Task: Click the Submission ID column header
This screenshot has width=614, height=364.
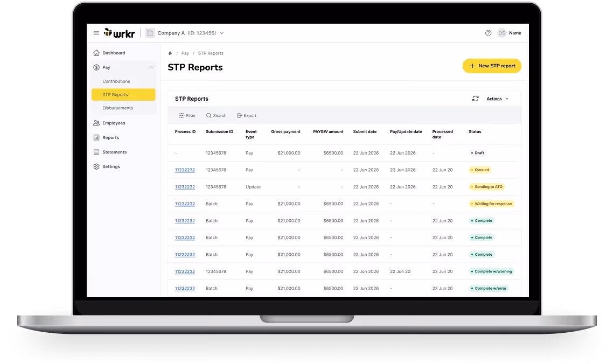Action: [x=219, y=131]
